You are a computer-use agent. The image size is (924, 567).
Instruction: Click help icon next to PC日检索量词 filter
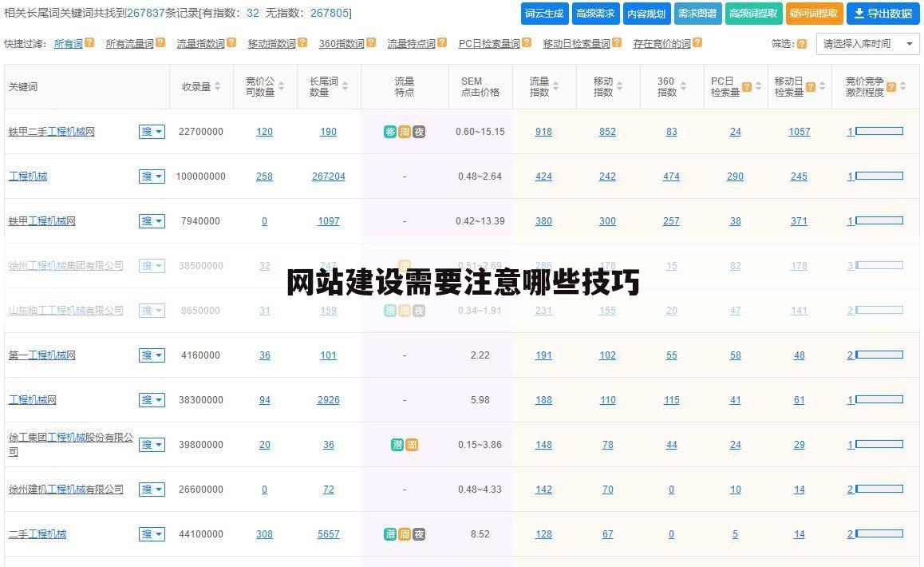[x=527, y=42]
